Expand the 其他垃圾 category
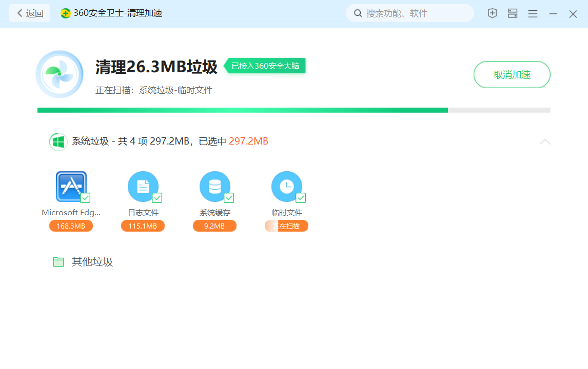588x369 pixels. click(x=92, y=262)
